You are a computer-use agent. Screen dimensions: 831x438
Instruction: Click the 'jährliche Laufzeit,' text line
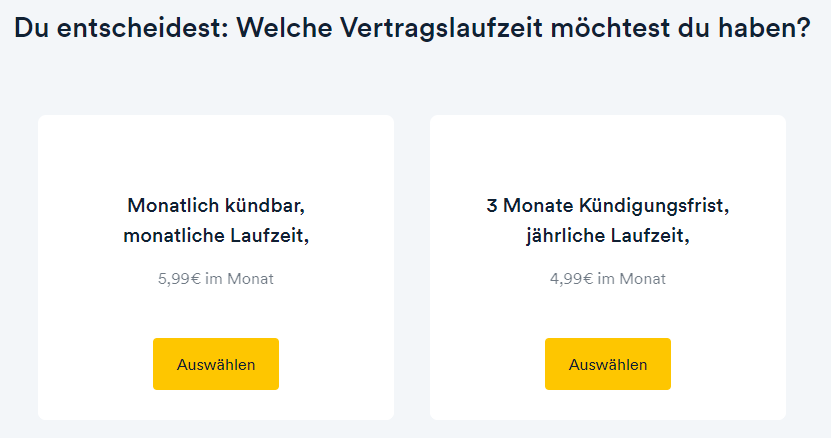click(x=608, y=235)
